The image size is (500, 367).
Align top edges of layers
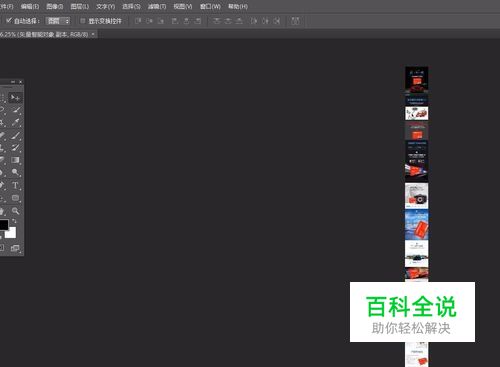click(138, 21)
